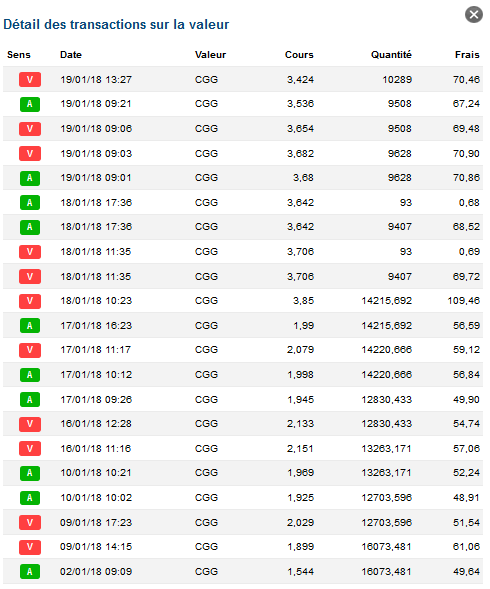Close the transaction detail popup
The image size is (490, 589).
[473, 15]
